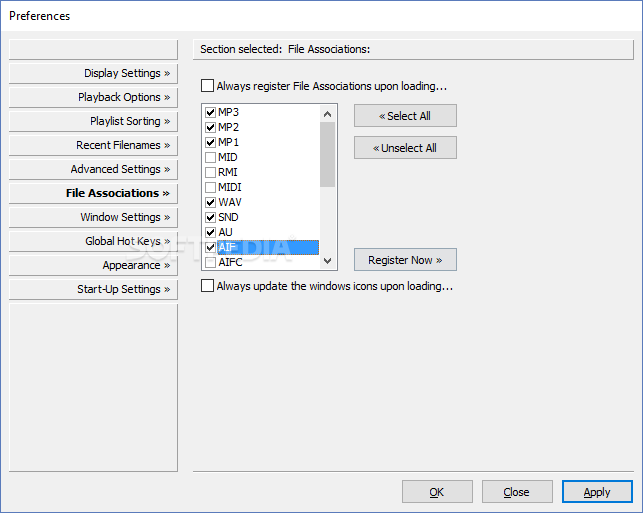643x513 pixels.
Task: Click the file list scroll up arrow
Action: pos(327,114)
